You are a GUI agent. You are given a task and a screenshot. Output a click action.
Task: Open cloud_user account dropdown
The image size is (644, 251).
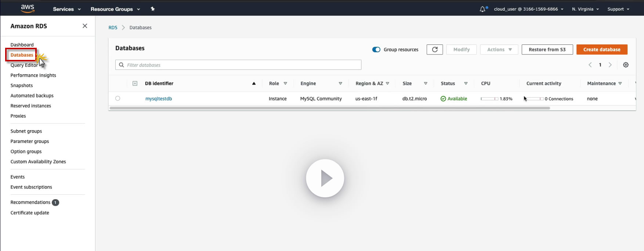pos(528,9)
